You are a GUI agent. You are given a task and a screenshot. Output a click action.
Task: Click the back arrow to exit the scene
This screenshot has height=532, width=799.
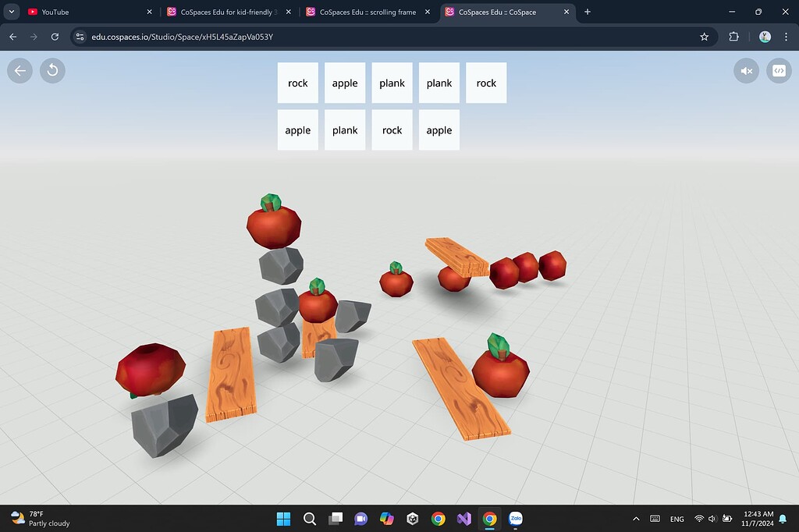point(19,71)
